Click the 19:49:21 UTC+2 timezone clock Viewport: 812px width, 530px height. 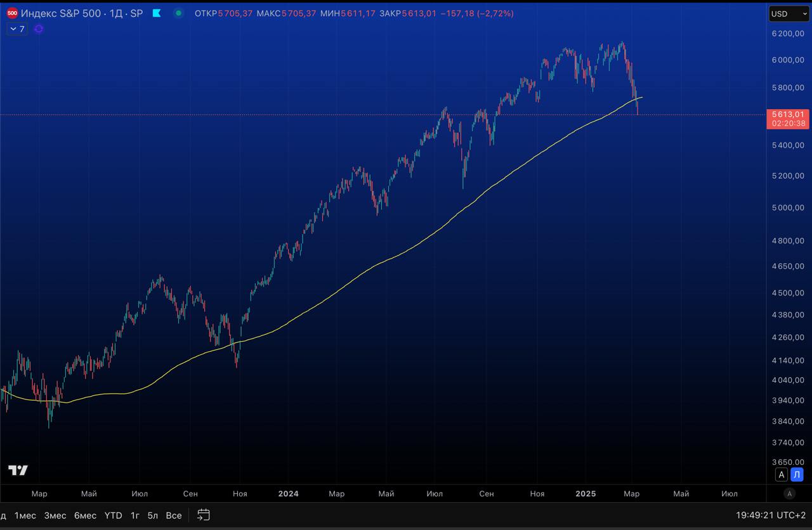tap(769, 515)
